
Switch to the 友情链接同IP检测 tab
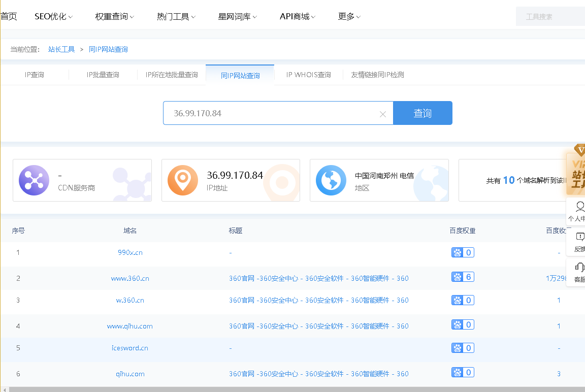click(377, 75)
